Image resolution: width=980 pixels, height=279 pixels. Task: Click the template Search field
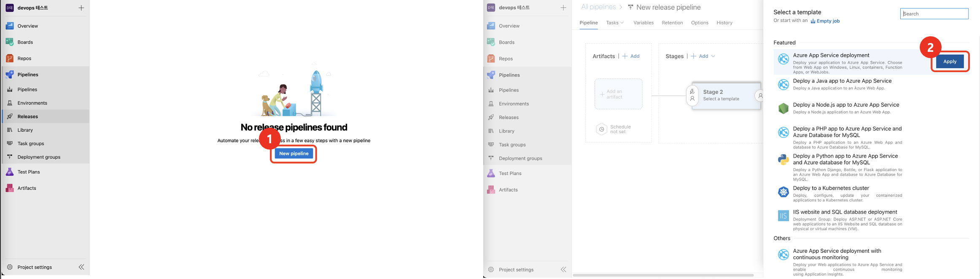934,14
